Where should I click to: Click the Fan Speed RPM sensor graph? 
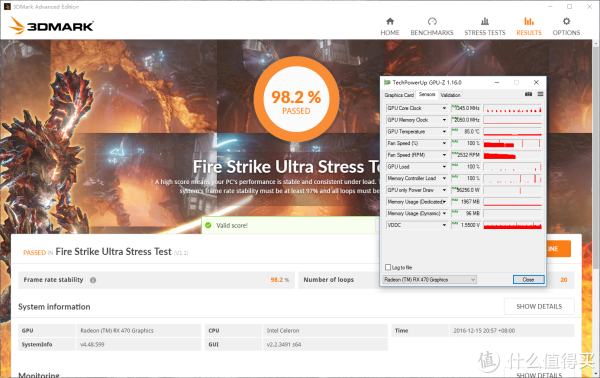[x=512, y=155]
